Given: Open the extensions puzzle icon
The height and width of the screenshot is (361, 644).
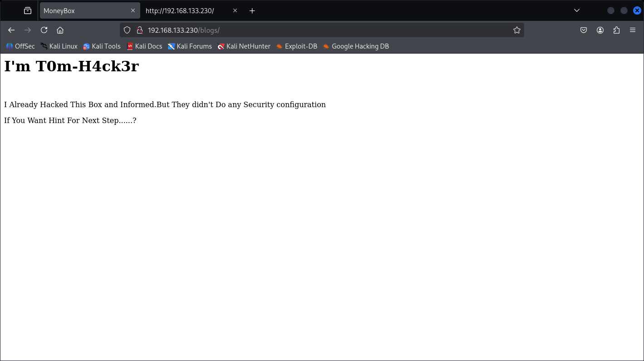Looking at the screenshot, I should click(x=616, y=30).
